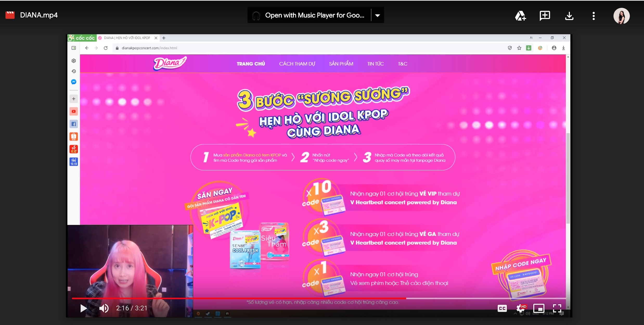Mute the video volume speaker icon
This screenshot has height=325, width=644.
click(x=104, y=308)
